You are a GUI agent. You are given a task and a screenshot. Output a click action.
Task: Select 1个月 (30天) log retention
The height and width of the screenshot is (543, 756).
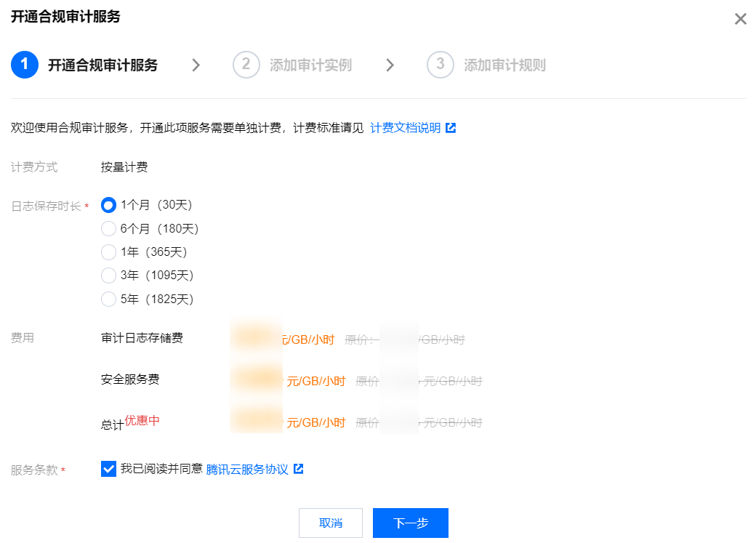(x=108, y=205)
